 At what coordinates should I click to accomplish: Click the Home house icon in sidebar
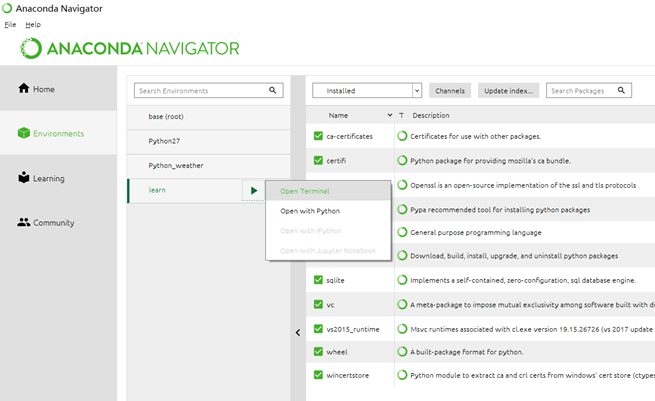pyautogui.click(x=24, y=88)
